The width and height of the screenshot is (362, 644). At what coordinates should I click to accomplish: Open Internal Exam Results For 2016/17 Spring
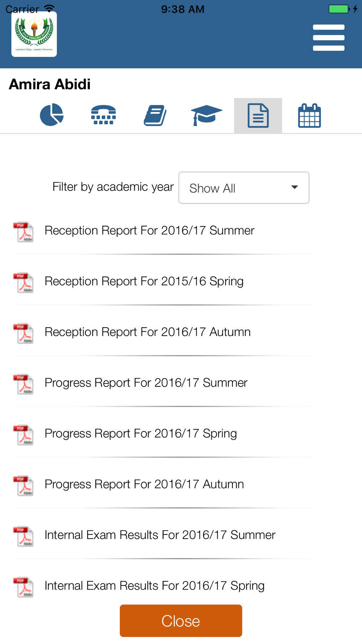(155, 585)
